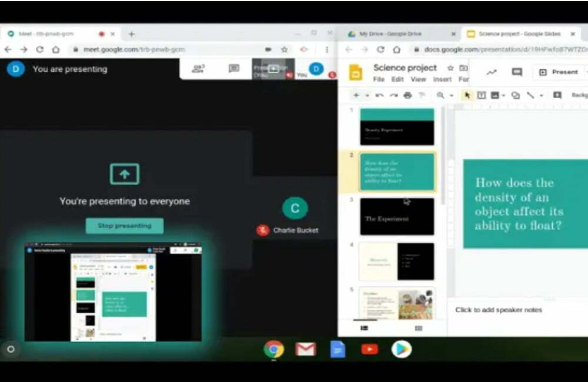Select the text box tool
Image resolution: width=588 pixels, height=382 pixels.
[x=481, y=95]
